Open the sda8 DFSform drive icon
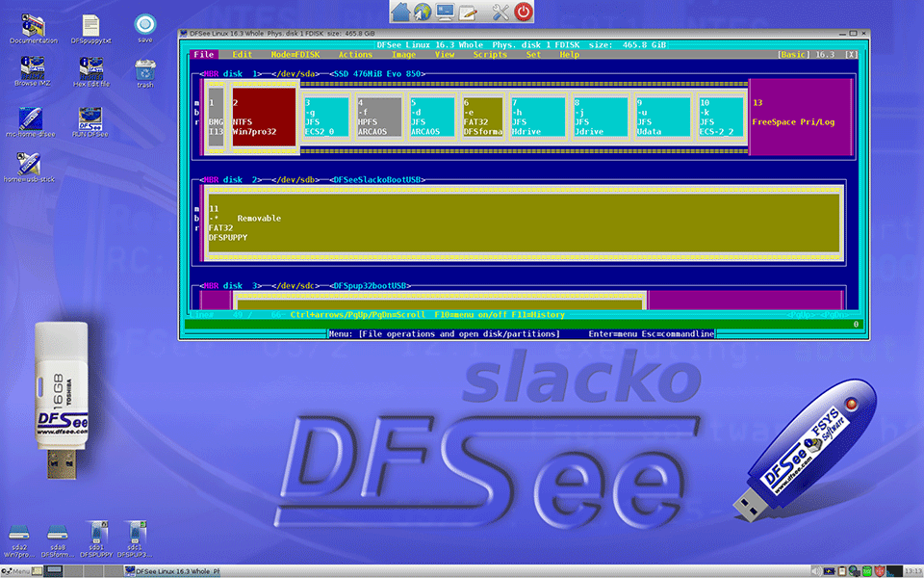The height and width of the screenshot is (578, 924). click(x=58, y=540)
